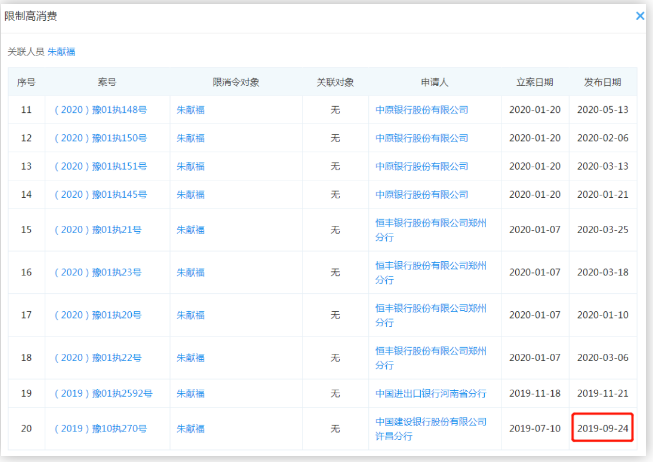Open applicant 中原银行股份有限公司 in row 11

(x=421, y=110)
